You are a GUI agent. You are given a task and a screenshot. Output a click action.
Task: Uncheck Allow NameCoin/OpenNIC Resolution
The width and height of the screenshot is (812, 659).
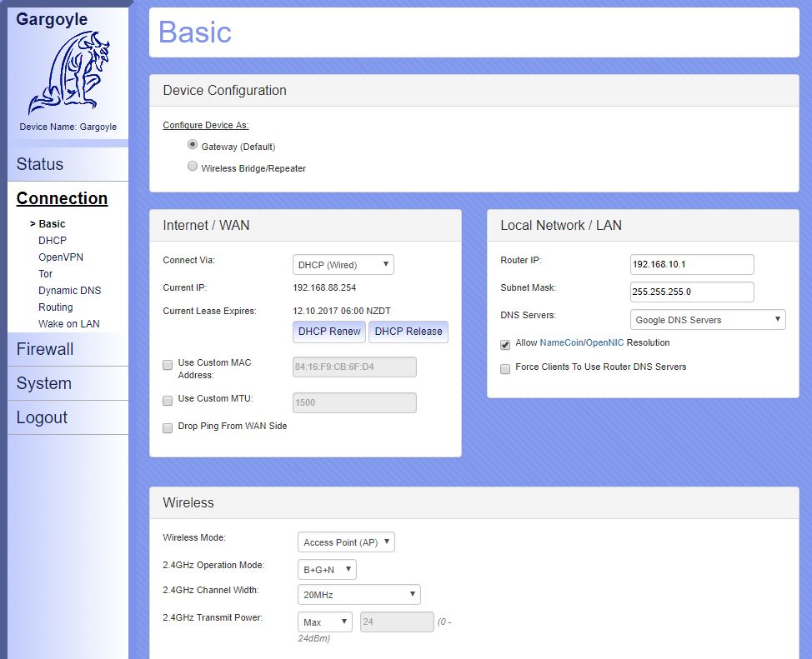[505, 344]
